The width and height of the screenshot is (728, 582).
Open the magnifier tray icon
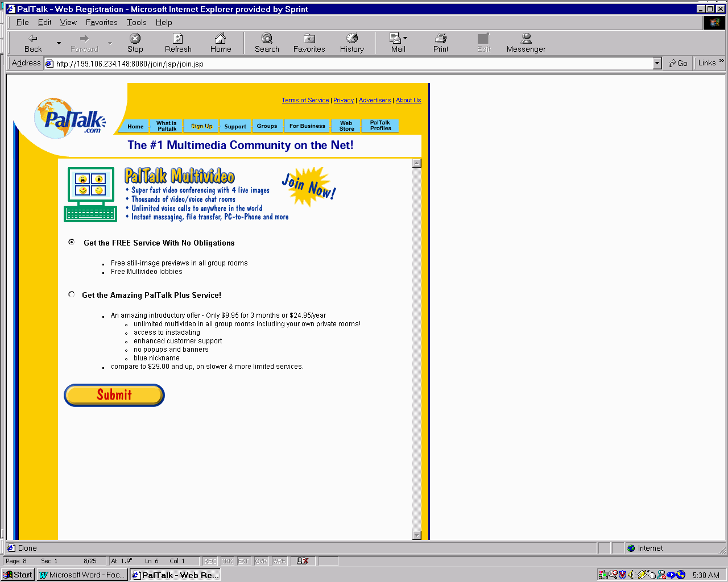[x=613, y=575]
